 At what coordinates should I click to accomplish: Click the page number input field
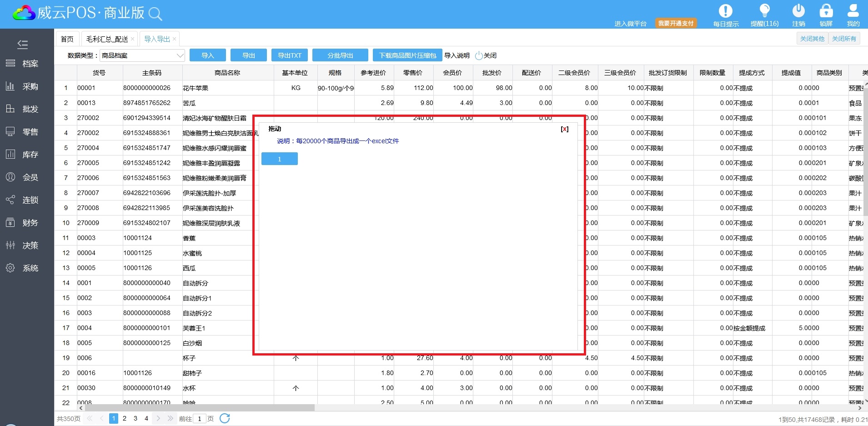199,419
